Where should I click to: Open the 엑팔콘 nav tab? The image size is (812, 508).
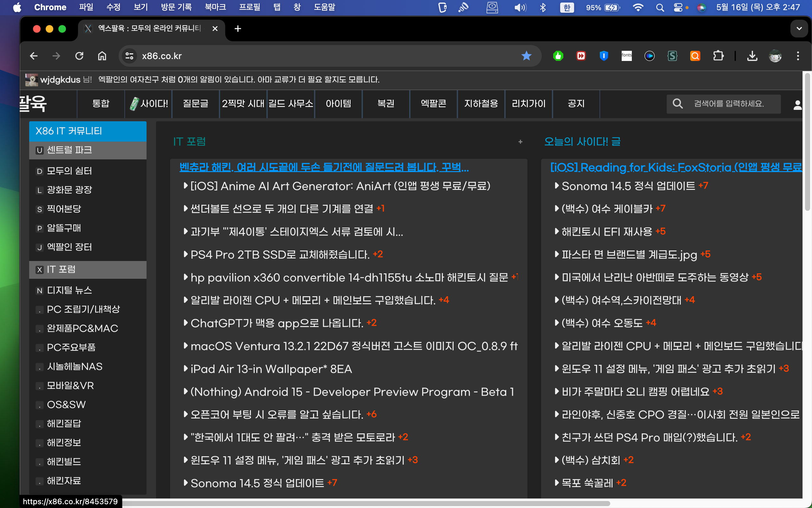tap(434, 104)
